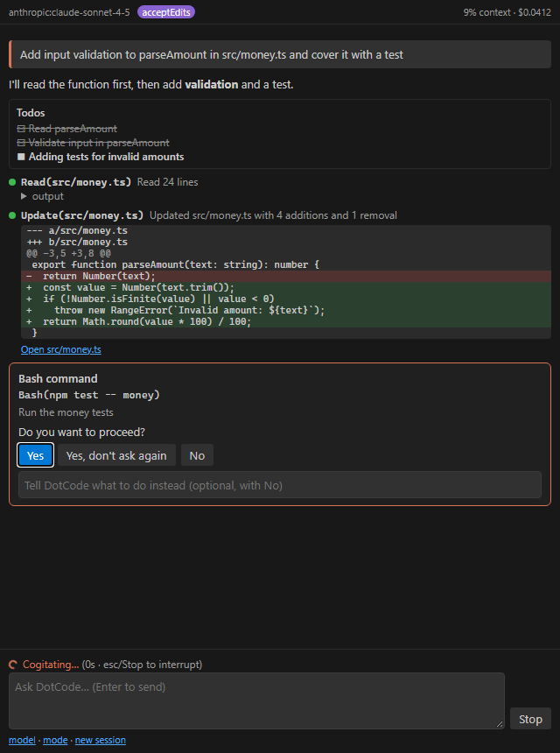The width and height of the screenshot is (560, 753).
Task: Click the Run the money tests description
Action: click(x=66, y=412)
